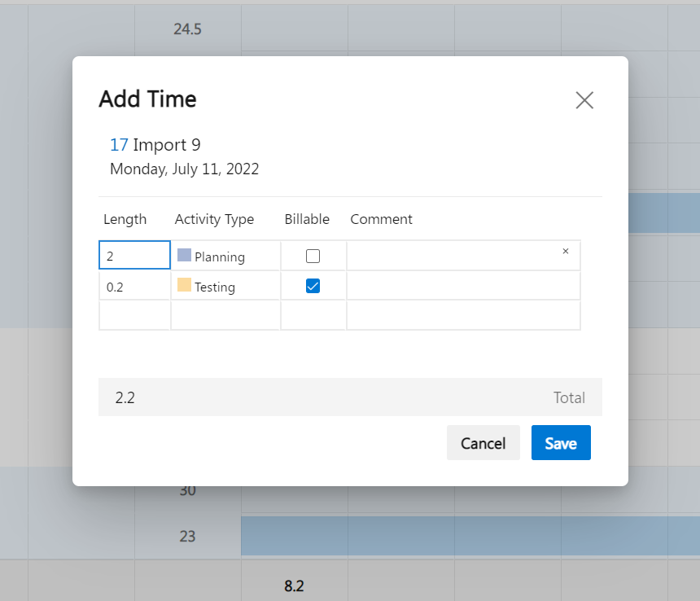The height and width of the screenshot is (601, 700).
Task: Close the Add Time dialog with X
Action: pos(584,100)
